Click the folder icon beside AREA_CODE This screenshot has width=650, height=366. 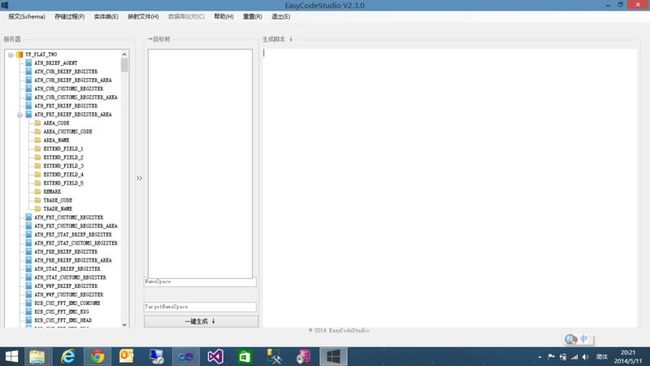pyautogui.click(x=37, y=123)
